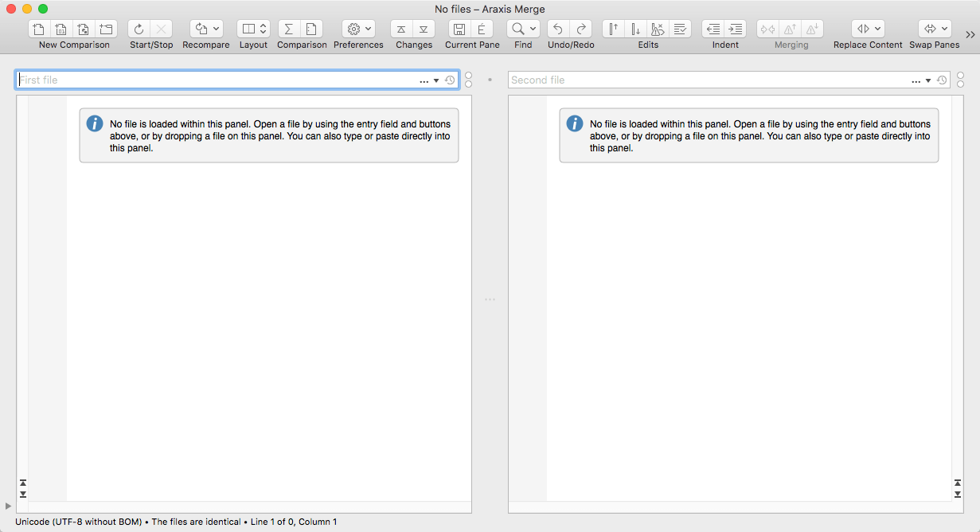Show second file history clock

click(x=942, y=80)
